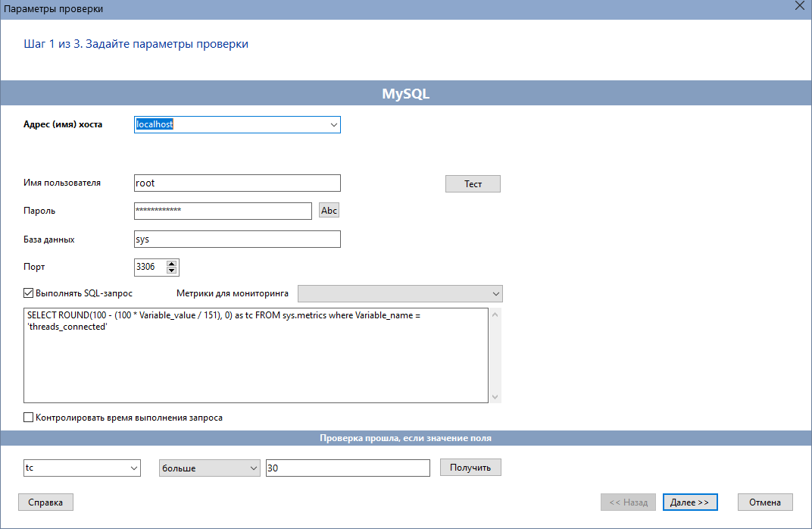
Task: Decrease port with the down arrow
Action: click(x=171, y=271)
